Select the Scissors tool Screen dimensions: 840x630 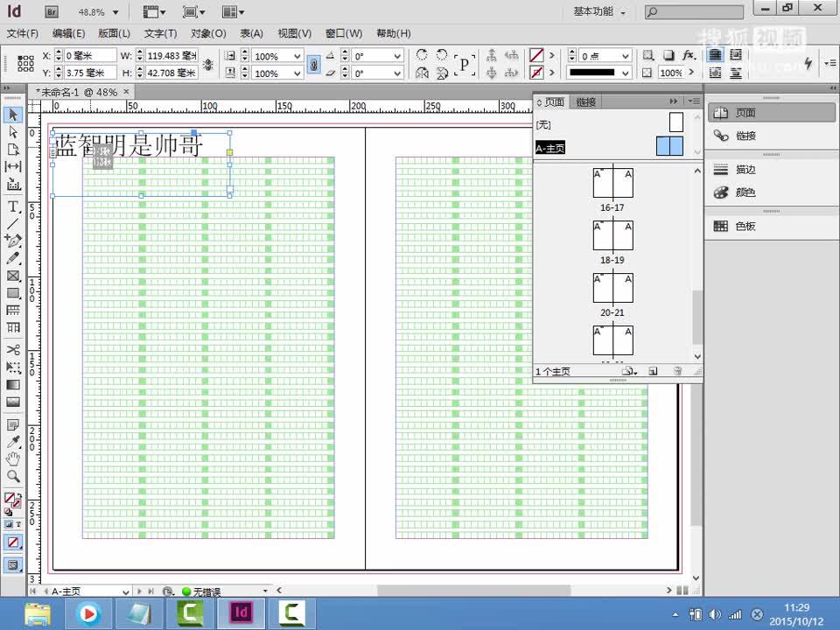[x=12, y=351]
